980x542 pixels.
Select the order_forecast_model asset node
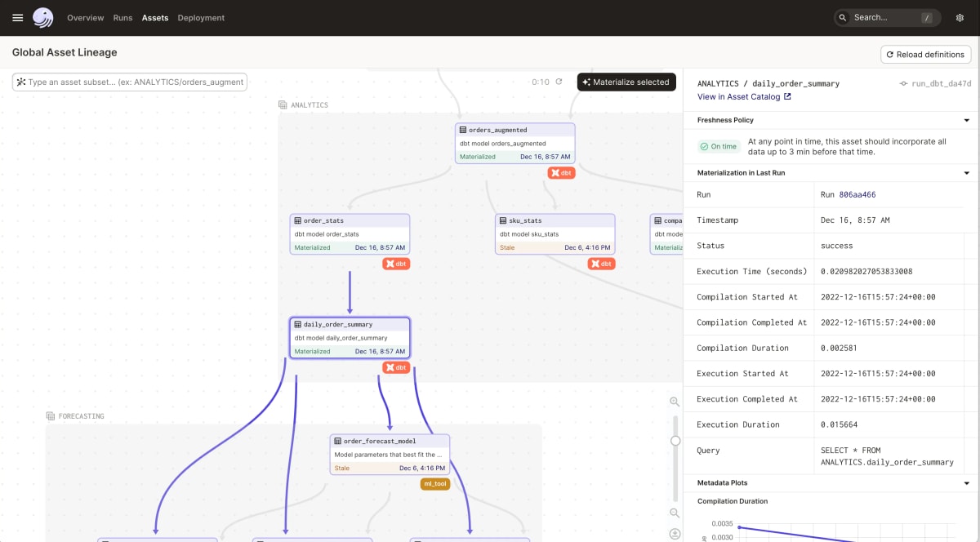point(390,454)
